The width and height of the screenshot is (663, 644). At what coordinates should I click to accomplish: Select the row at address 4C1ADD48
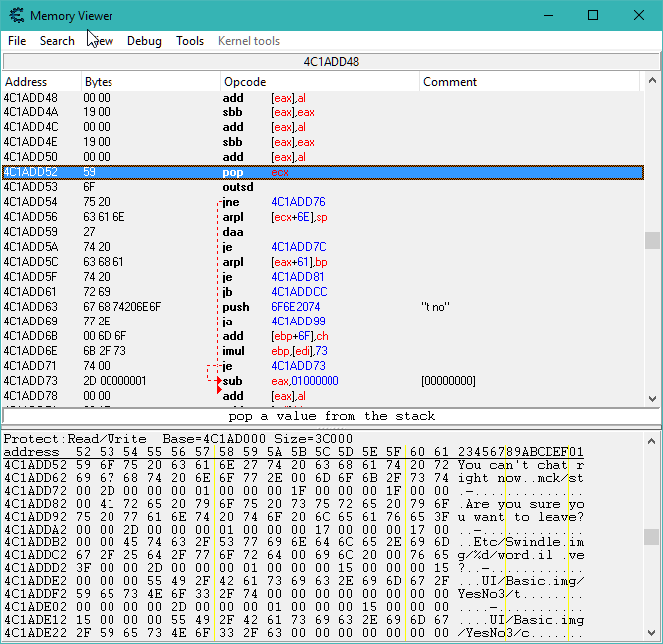tap(324, 98)
